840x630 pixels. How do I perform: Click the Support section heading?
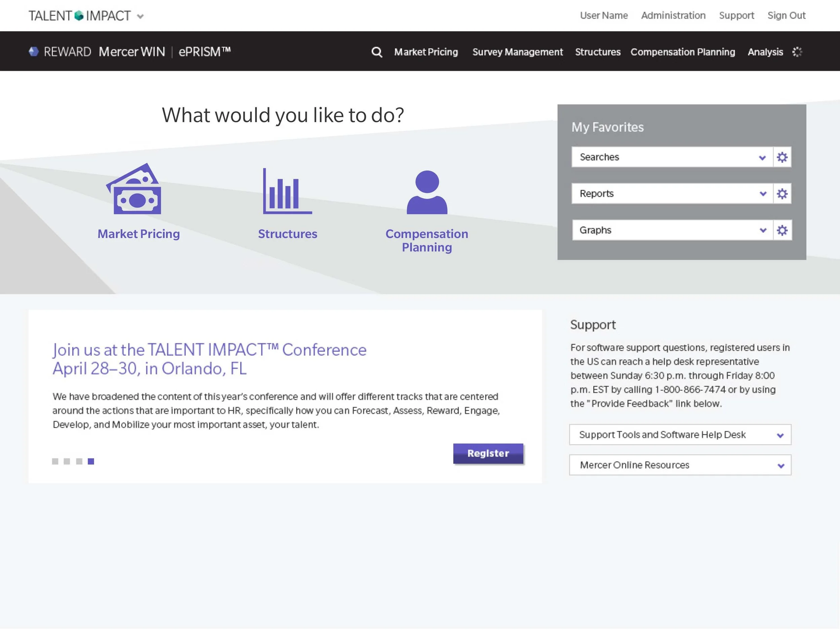[x=593, y=325]
